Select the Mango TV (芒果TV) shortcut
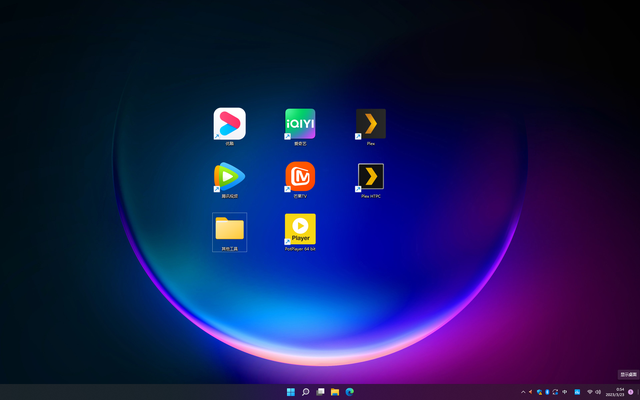This screenshot has width=640, height=400. click(300, 176)
